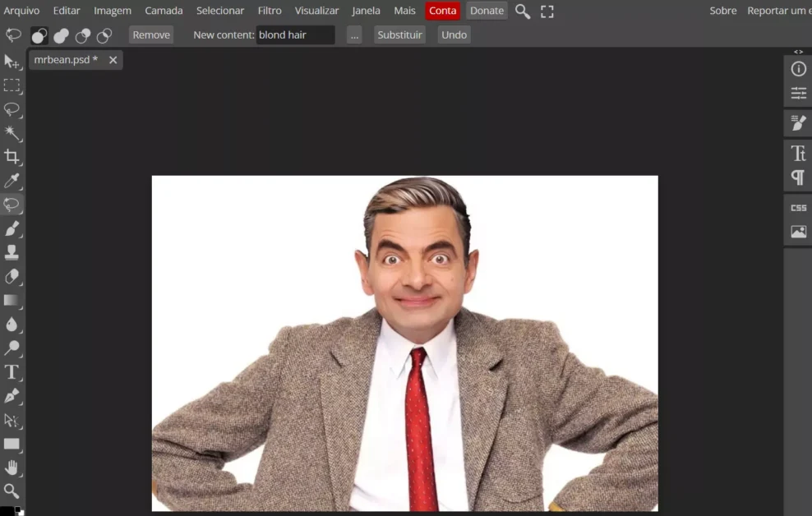Open the Selecionar menu

[x=220, y=11]
